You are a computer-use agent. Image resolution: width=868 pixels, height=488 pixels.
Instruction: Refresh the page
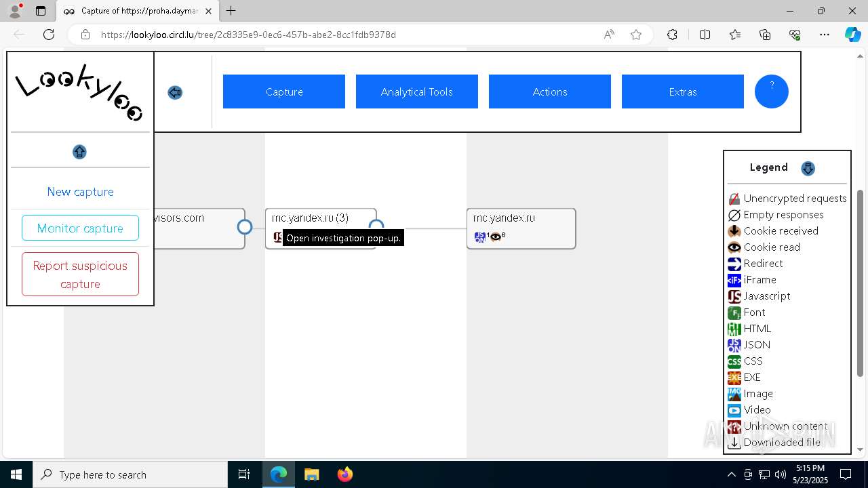(x=49, y=35)
